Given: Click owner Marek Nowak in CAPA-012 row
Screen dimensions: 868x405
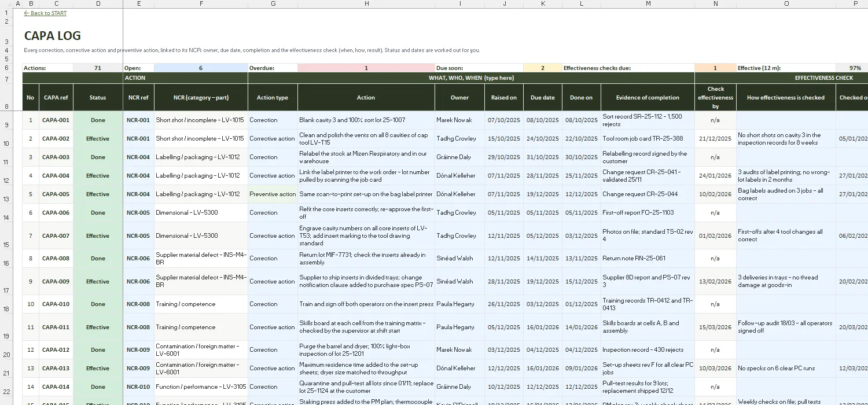Looking at the screenshot, I should 459,349.
